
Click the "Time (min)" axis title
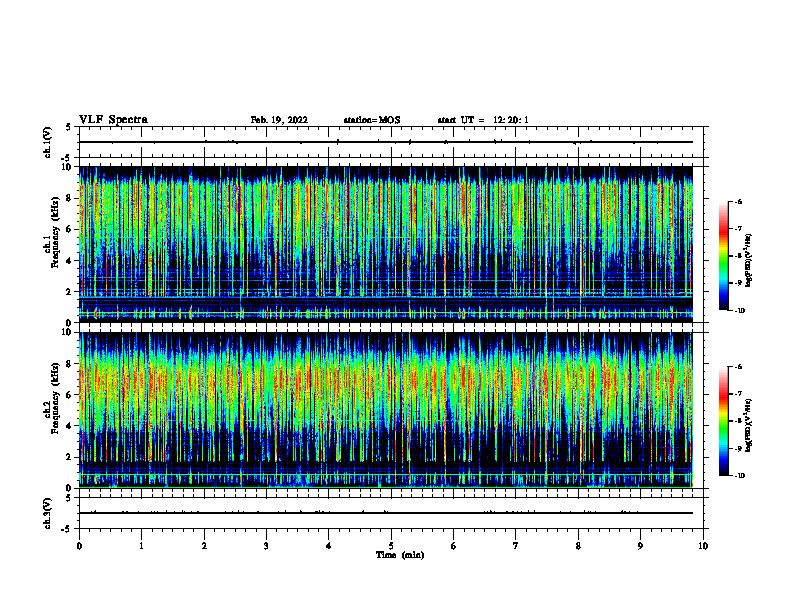[400, 555]
